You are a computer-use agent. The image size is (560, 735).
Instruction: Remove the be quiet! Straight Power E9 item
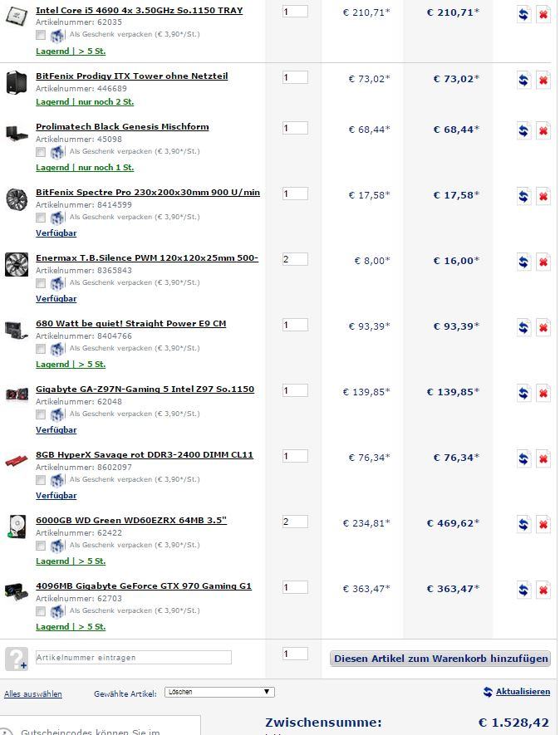point(543,328)
